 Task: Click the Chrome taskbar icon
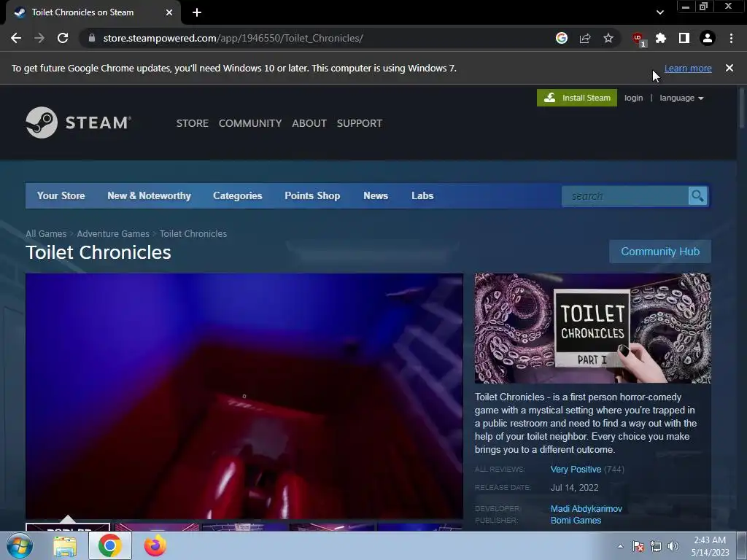click(x=110, y=545)
